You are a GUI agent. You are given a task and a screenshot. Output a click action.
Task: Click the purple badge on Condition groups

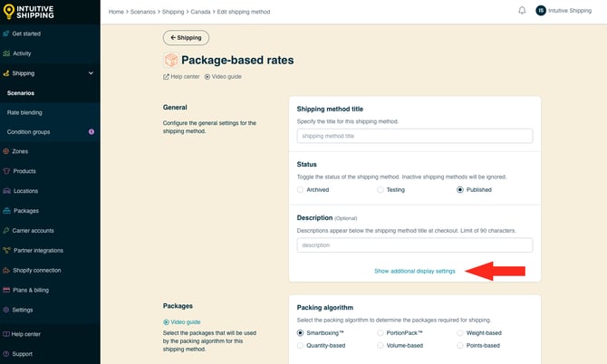point(92,132)
